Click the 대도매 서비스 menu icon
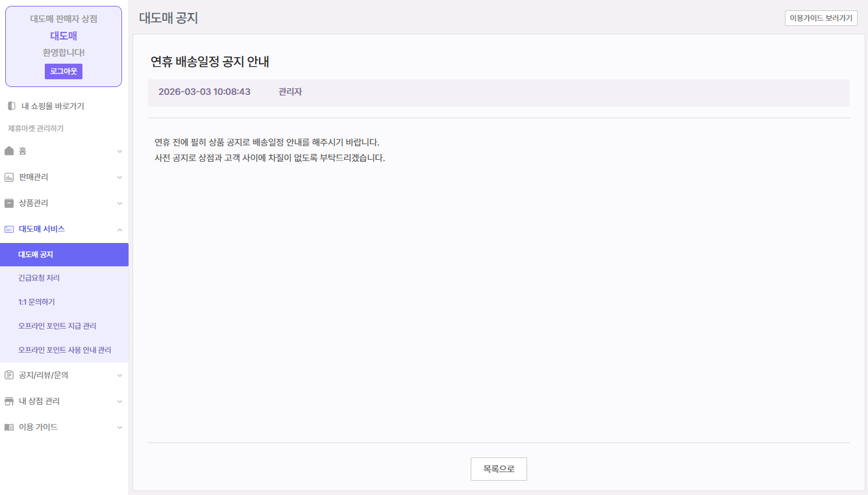Image resolution: width=868 pixels, height=495 pixels. click(9, 229)
